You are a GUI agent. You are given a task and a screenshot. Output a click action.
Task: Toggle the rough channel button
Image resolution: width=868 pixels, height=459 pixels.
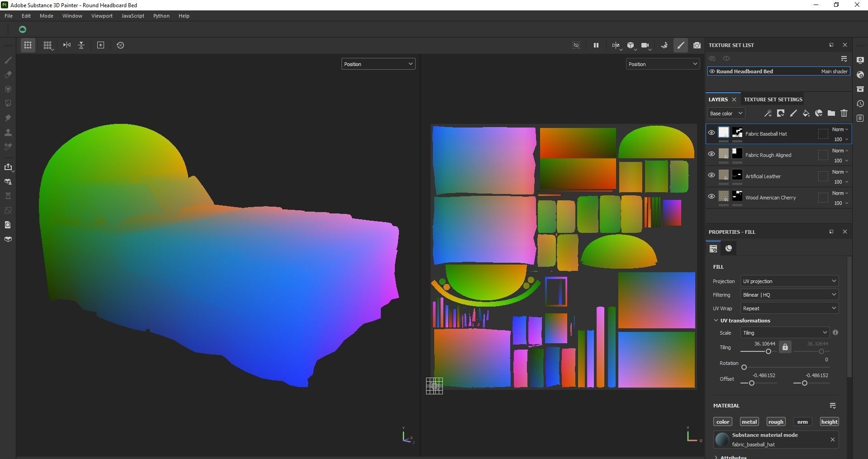pos(776,422)
